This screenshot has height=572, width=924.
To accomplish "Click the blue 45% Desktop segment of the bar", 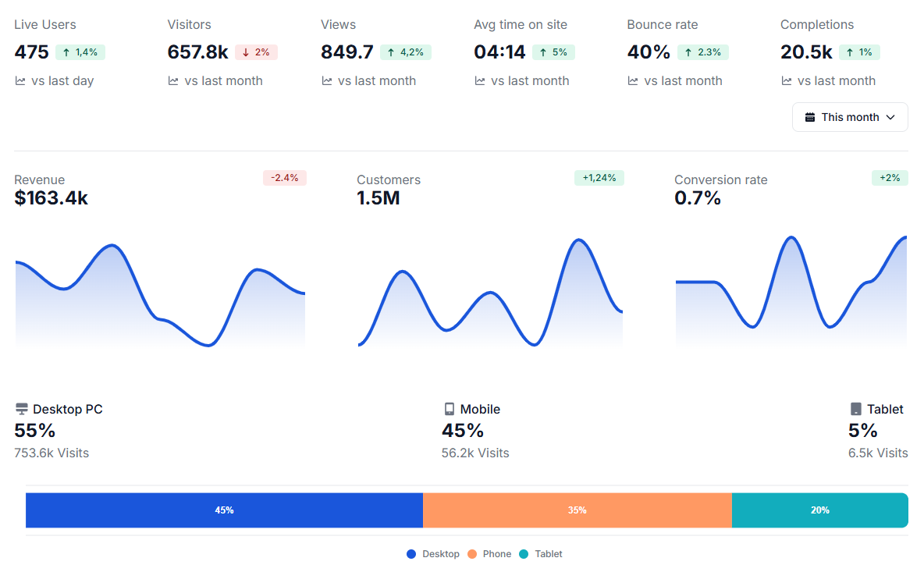I will click(x=224, y=510).
